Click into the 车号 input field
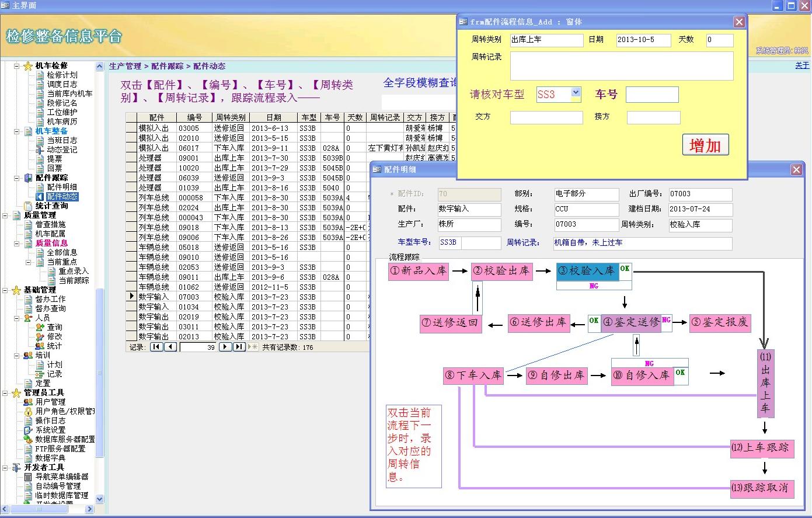Image resolution: width=812 pixels, height=518 pixels. [x=652, y=95]
